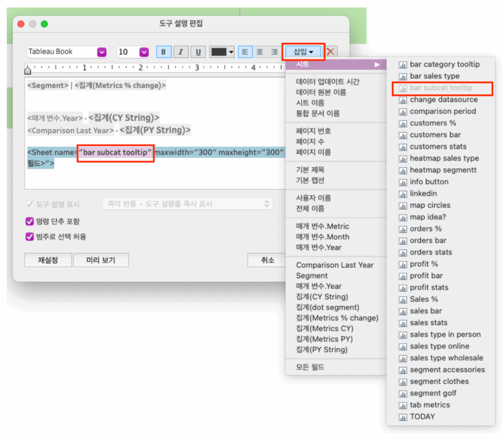Toggle the 범주로 선택 허용 checkbox

point(30,237)
